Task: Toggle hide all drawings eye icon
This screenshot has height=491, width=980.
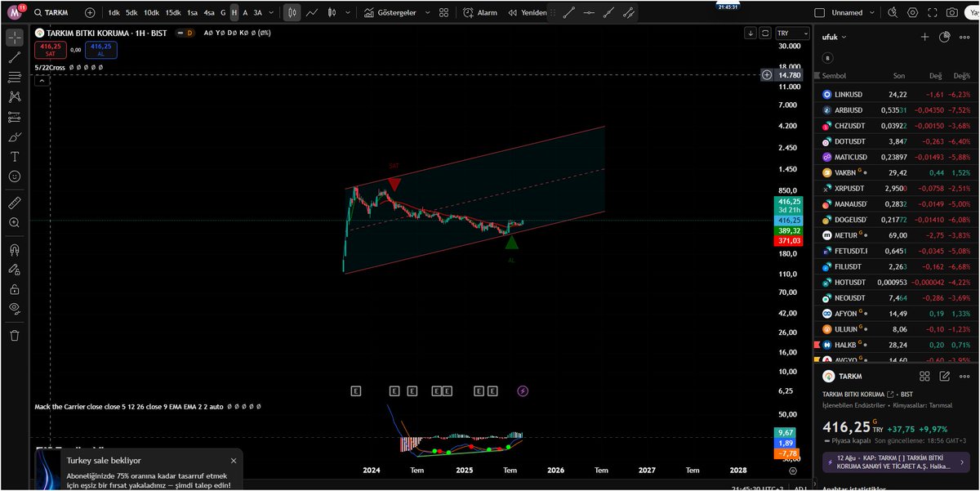Action: pos(15,308)
